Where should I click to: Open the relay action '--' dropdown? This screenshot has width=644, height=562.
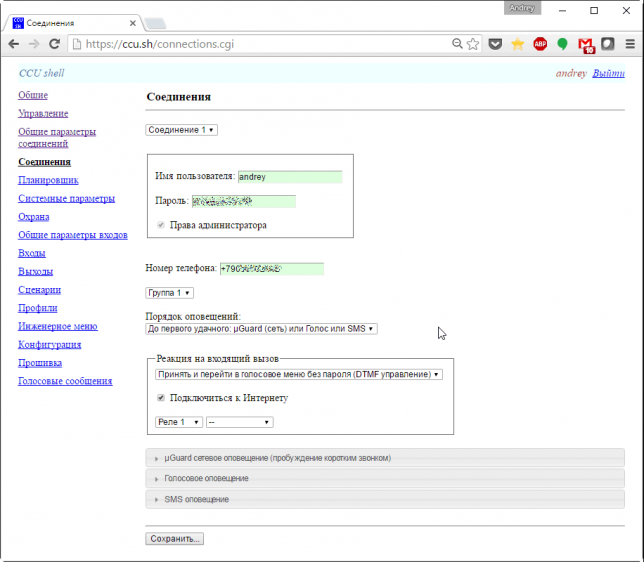click(x=239, y=422)
